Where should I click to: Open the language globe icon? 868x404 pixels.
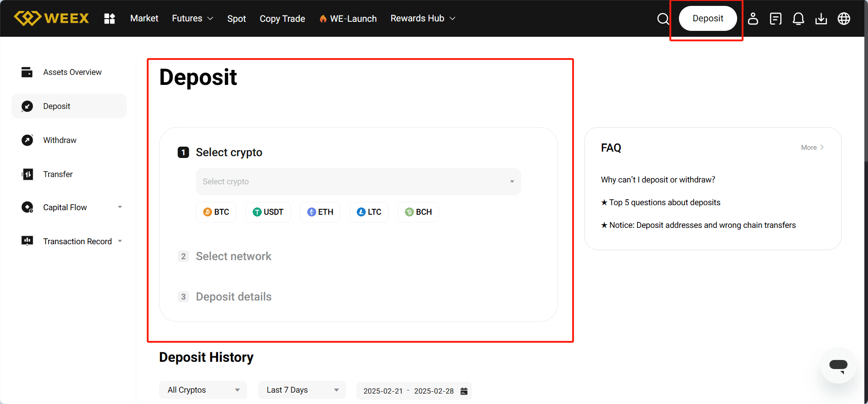[x=844, y=19]
